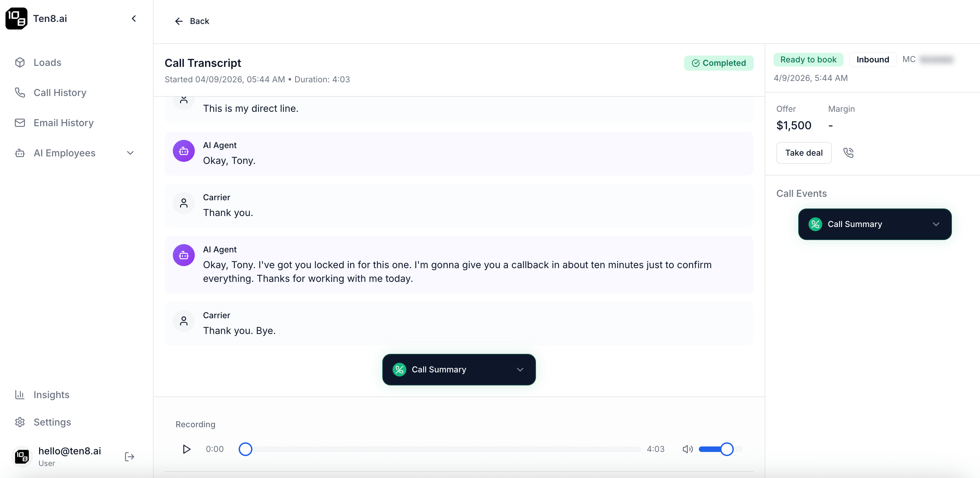Go to Call History
This screenshot has height=478, width=980.
[x=76, y=93]
